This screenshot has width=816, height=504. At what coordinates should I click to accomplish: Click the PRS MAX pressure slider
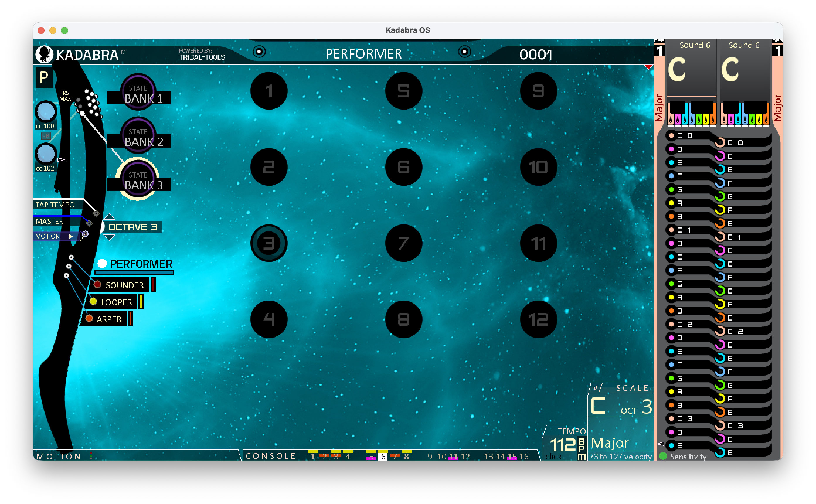coord(66,132)
